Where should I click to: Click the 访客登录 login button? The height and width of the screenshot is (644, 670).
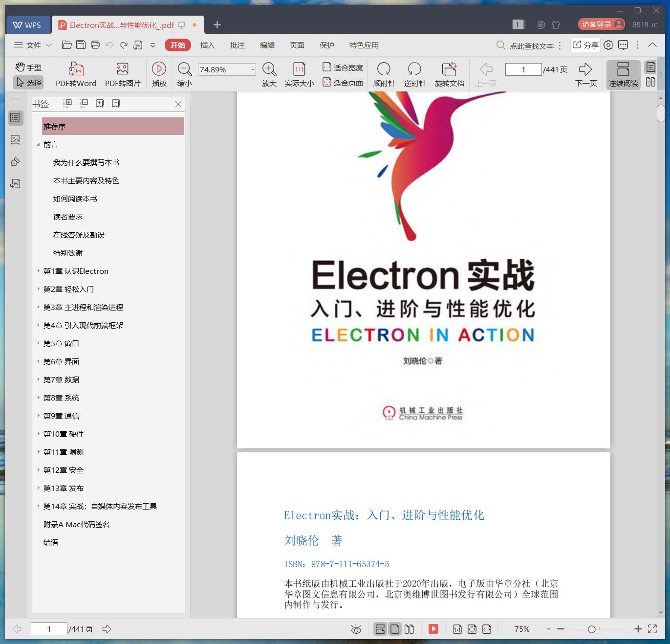click(601, 24)
